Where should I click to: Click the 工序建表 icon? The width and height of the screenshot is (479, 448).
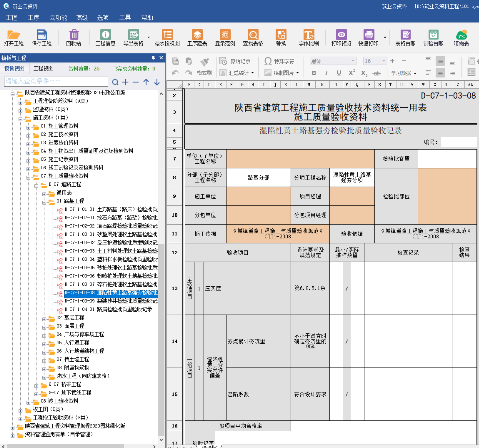click(x=197, y=38)
